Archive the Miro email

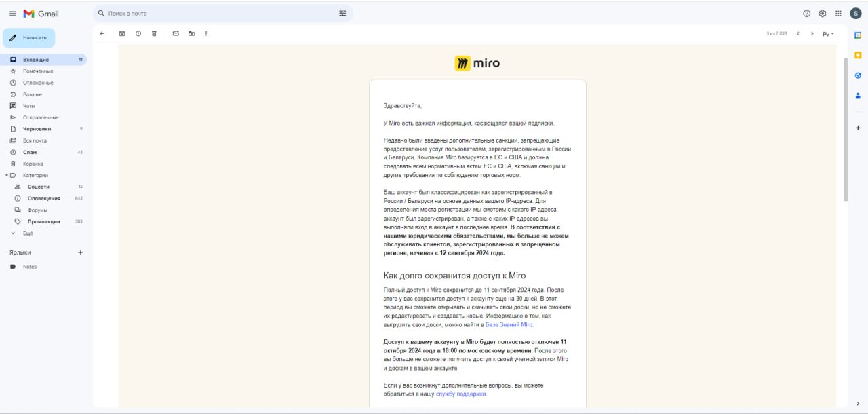pos(123,33)
